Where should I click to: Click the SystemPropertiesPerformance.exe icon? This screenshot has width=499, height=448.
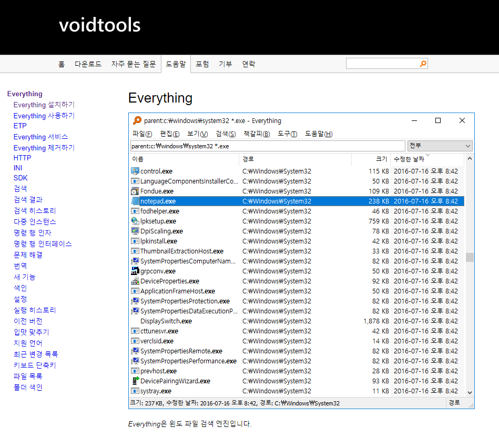135,361
